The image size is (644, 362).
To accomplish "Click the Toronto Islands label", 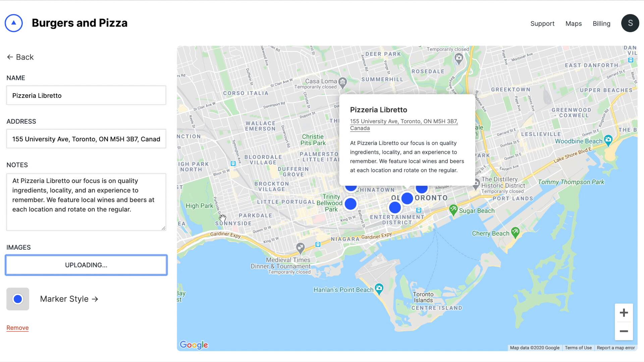I will 423,297.
